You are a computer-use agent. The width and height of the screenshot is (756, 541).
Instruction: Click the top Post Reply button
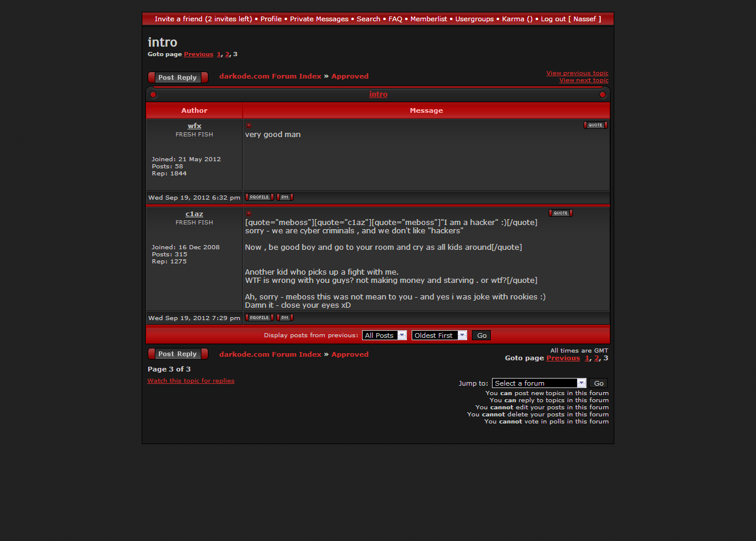(178, 77)
